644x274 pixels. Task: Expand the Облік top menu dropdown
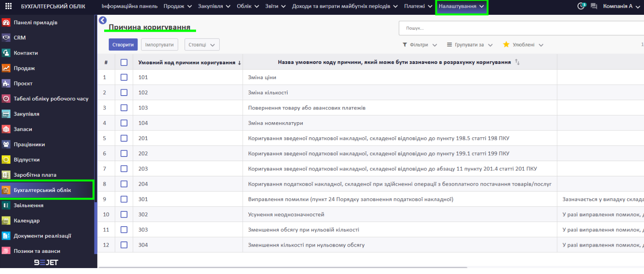248,6
